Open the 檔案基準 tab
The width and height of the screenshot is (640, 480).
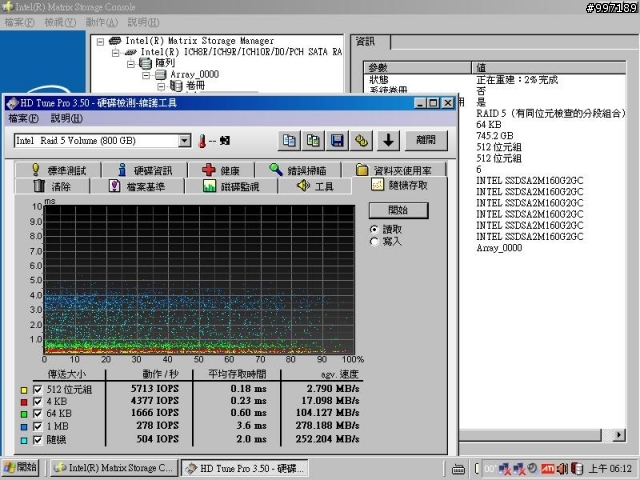[x=137, y=186]
